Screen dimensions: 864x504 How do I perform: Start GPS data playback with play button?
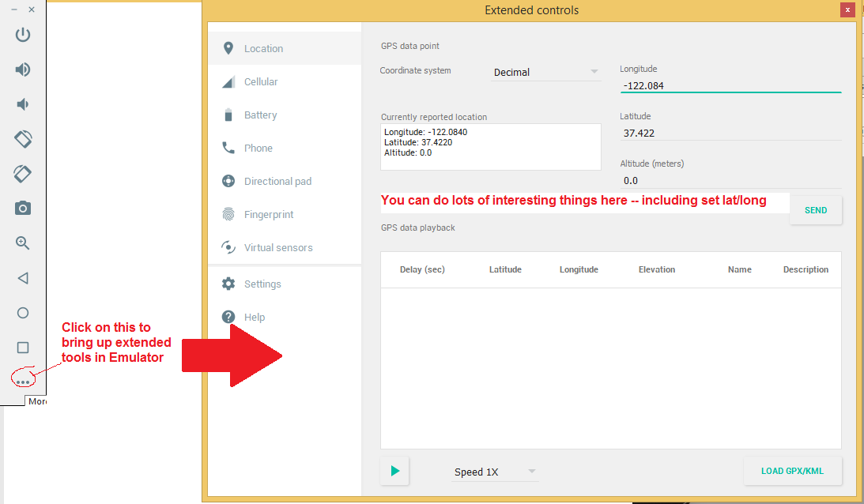pos(395,472)
